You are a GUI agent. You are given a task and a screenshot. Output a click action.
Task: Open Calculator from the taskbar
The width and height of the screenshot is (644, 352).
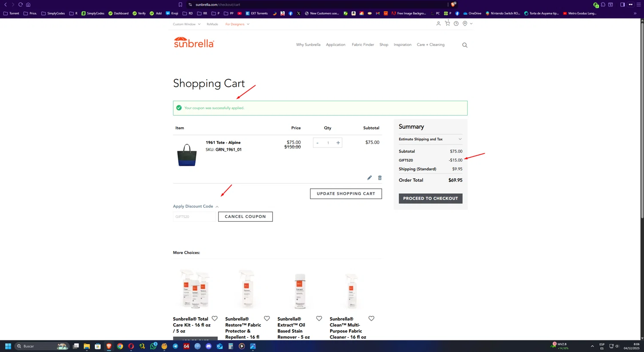[x=231, y=346]
